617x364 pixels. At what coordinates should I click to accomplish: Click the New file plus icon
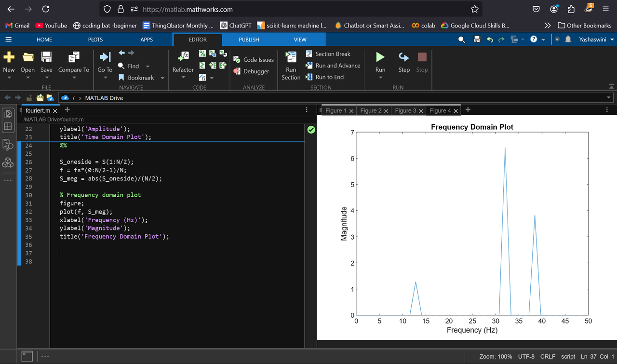[9, 57]
